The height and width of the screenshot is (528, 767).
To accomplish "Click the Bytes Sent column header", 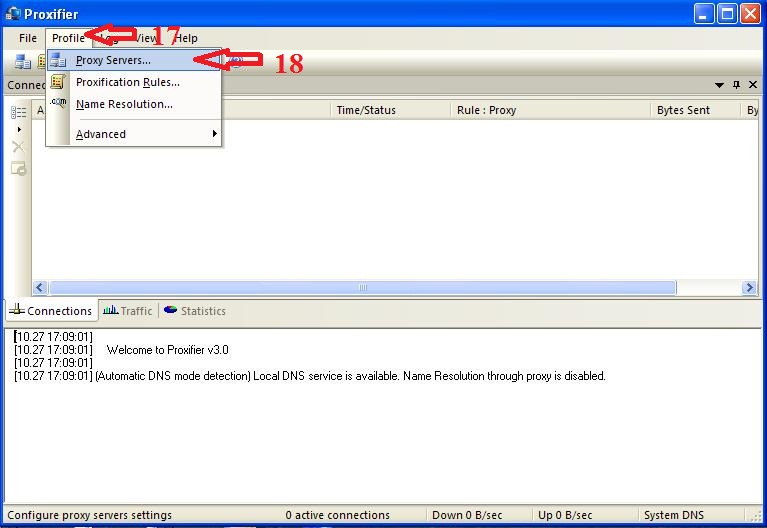I will coord(695,110).
